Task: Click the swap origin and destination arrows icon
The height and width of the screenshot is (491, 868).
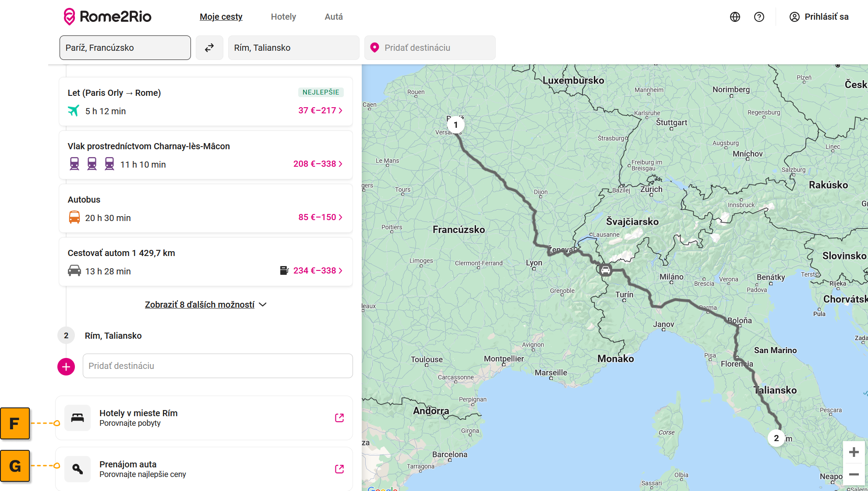Action: coord(209,48)
